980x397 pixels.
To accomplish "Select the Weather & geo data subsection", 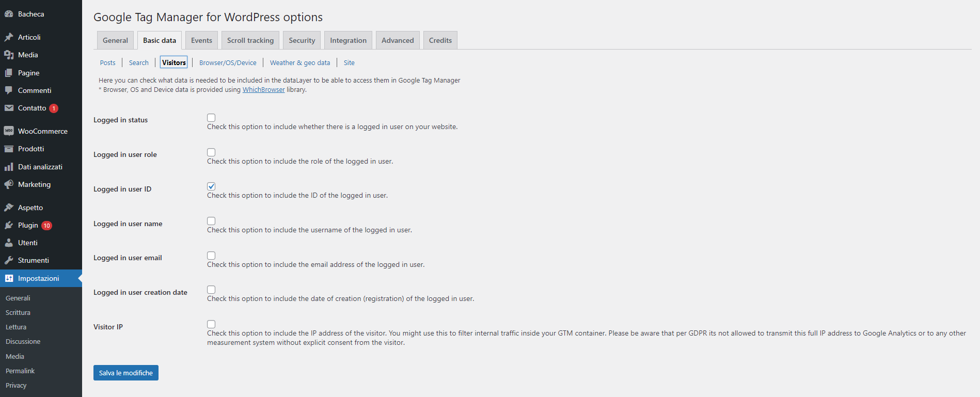I will click(x=299, y=62).
